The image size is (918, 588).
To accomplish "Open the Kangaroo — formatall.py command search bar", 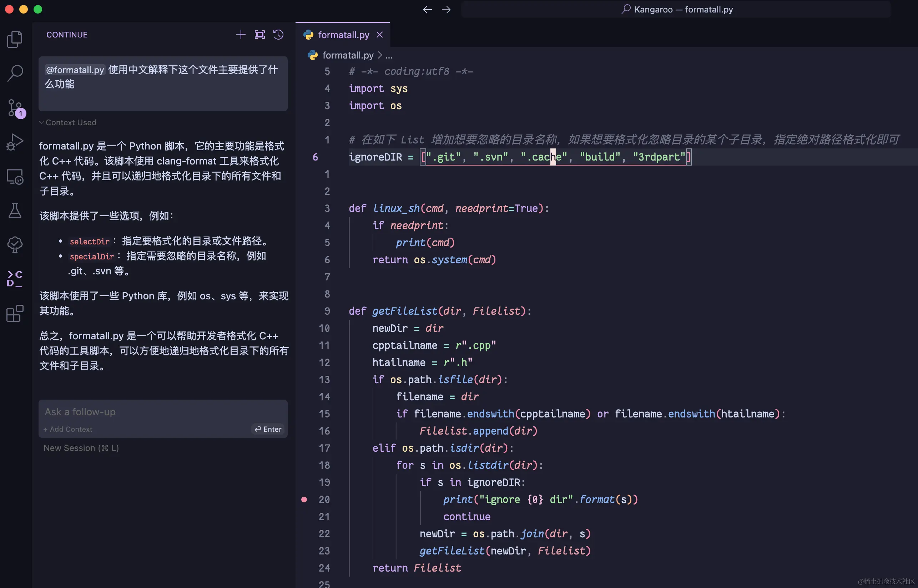I will pos(676,10).
